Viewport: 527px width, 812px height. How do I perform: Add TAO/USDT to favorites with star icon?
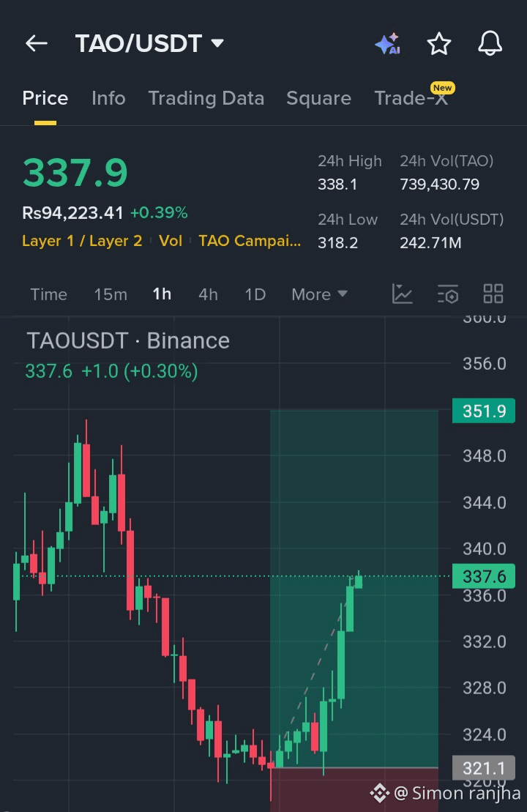[439, 43]
